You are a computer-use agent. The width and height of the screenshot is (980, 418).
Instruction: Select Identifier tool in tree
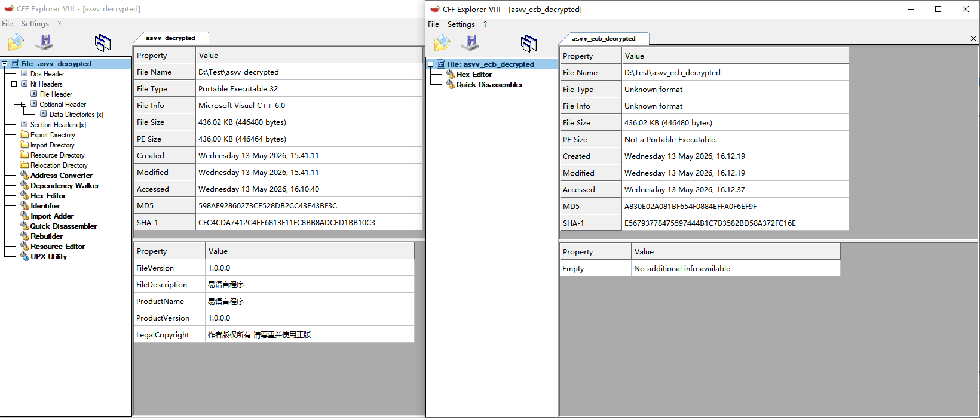(45, 206)
